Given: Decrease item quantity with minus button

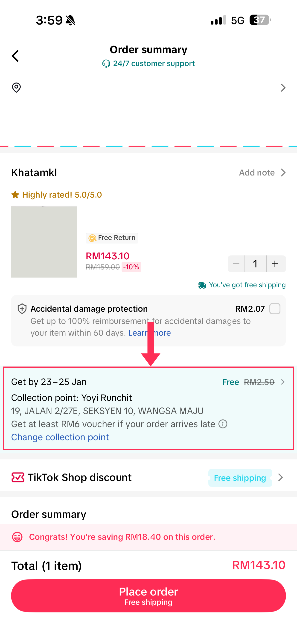Looking at the screenshot, I should point(236,263).
